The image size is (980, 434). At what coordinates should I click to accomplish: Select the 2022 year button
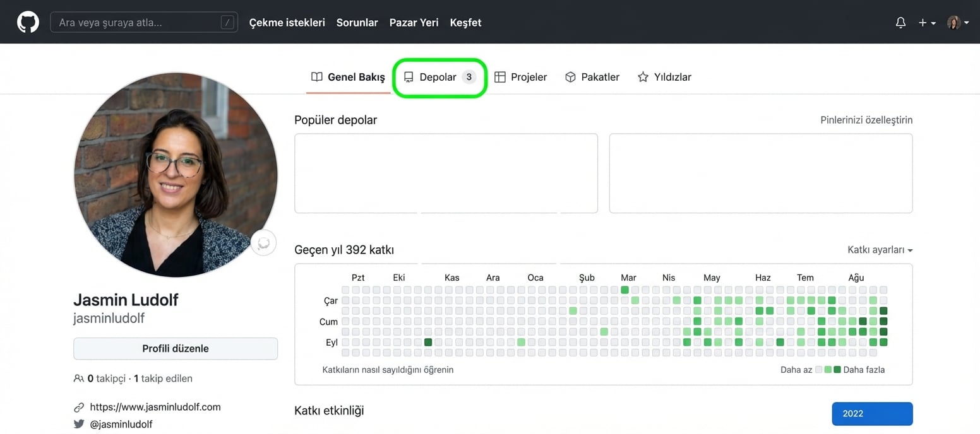(x=872, y=413)
